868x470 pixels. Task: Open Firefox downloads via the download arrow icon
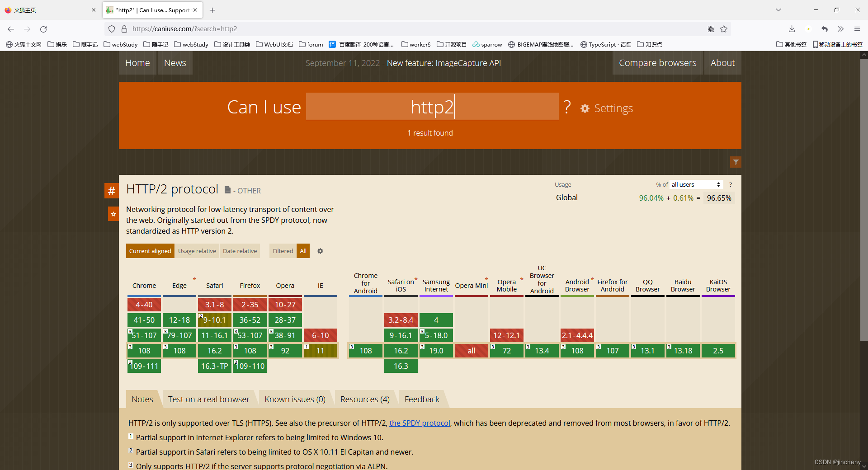pos(792,28)
